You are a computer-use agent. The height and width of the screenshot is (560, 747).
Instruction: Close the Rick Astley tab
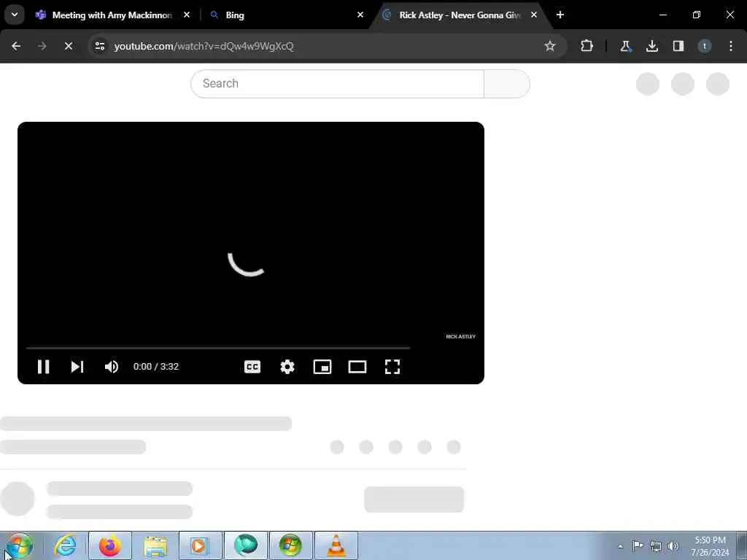pos(533,15)
